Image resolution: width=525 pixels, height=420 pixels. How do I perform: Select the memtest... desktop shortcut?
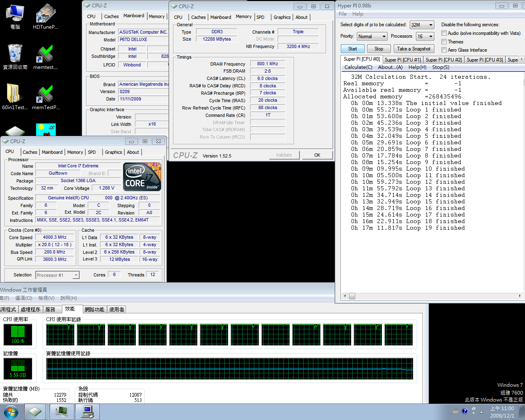click(45, 57)
